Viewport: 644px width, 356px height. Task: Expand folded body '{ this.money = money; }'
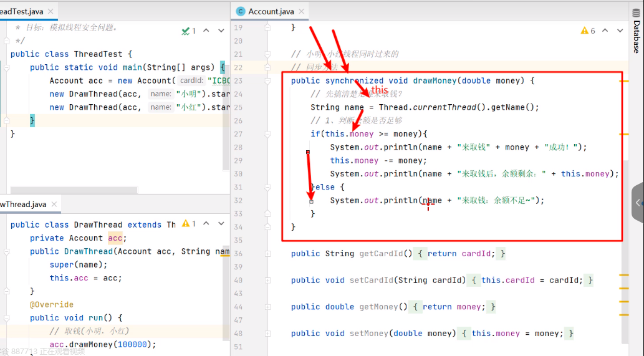point(516,334)
